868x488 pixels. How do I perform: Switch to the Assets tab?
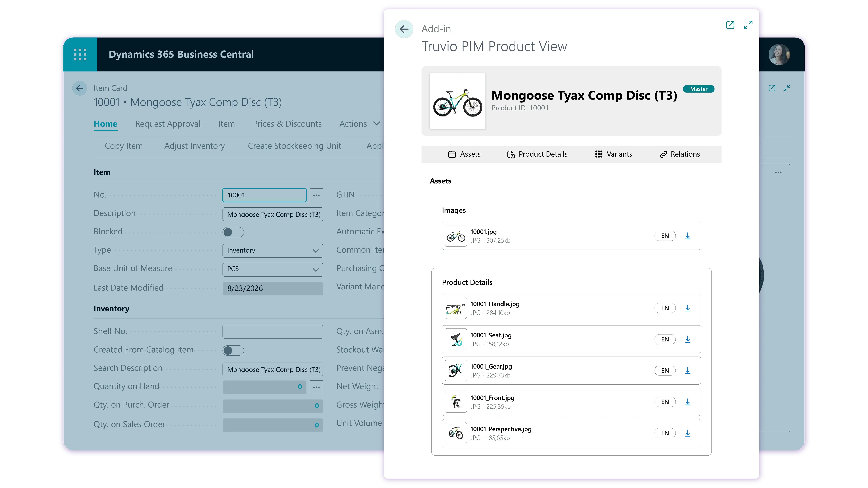coord(464,154)
